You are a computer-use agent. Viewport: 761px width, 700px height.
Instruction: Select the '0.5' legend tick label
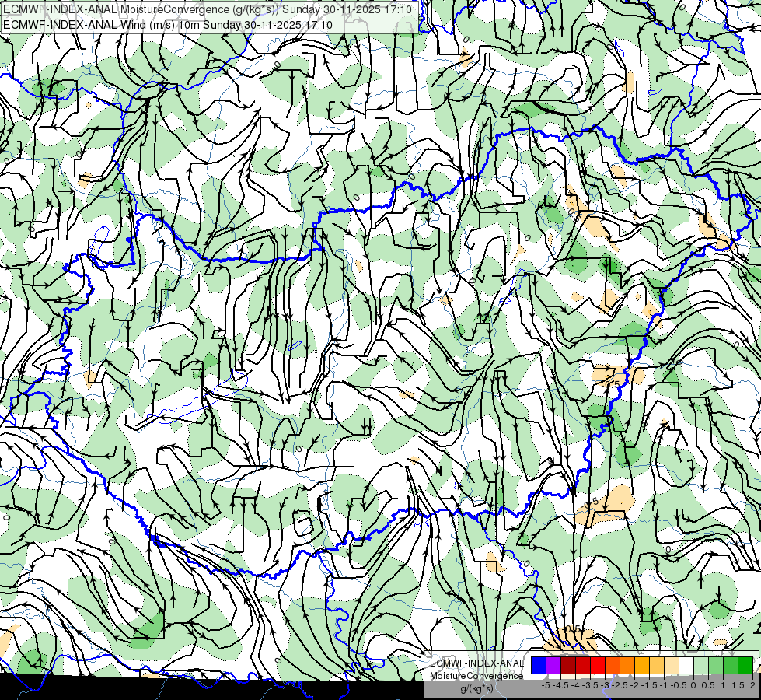[708, 685]
